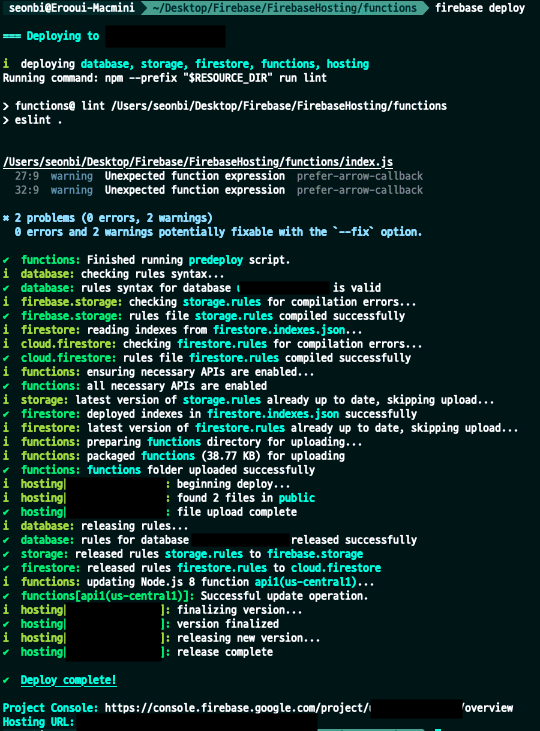Click '2 problems (0 errors, 2 warnings)' summary
Image resolution: width=540 pixels, height=731 pixels.
pyautogui.click(x=107, y=218)
